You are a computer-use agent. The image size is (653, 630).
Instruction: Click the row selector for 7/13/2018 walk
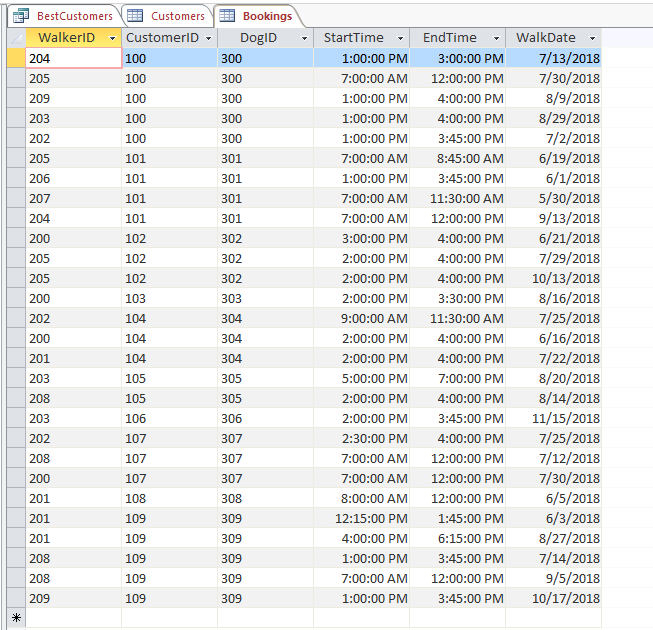[16, 58]
